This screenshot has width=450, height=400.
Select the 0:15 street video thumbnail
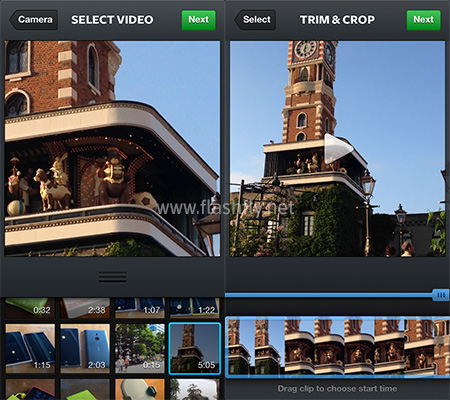(140, 348)
